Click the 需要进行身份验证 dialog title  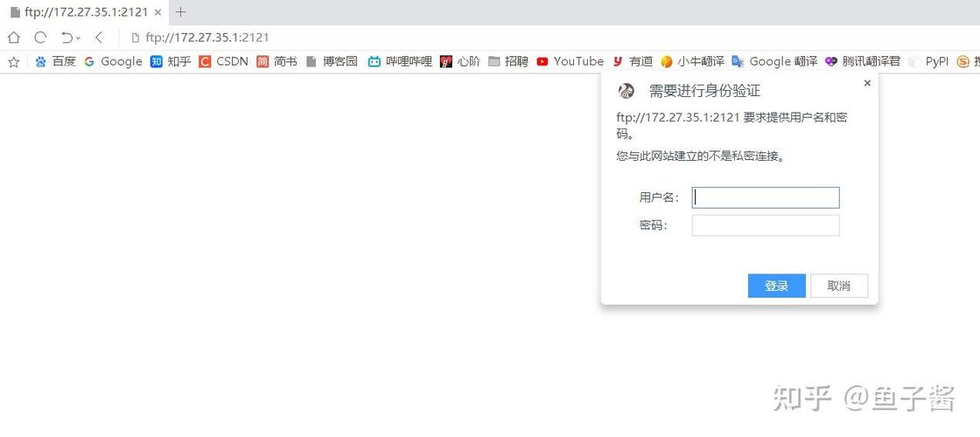tap(705, 91)
